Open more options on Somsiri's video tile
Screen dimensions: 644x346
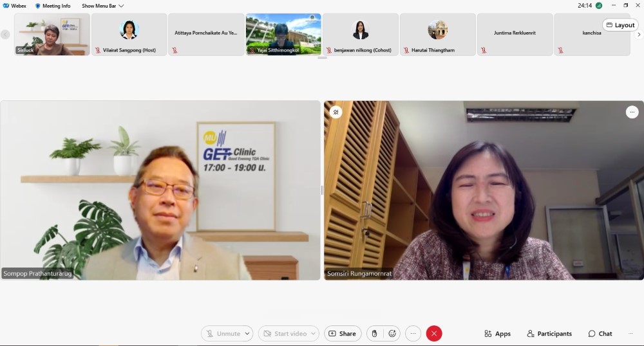pos(632,112)
